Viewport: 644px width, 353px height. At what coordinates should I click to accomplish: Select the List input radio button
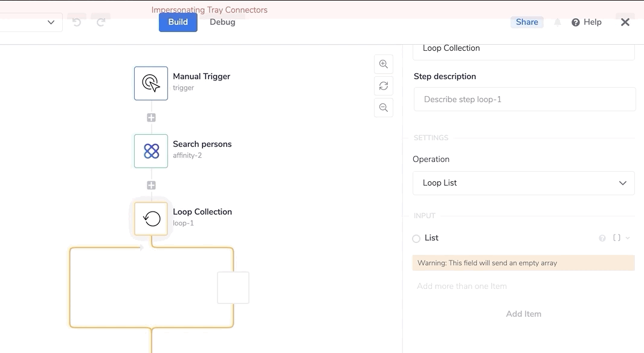[x=416, y=239]
